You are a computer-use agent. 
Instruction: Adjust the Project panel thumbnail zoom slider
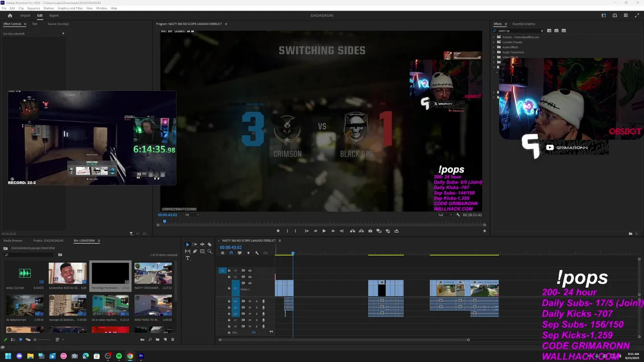(x=43, y=339)
